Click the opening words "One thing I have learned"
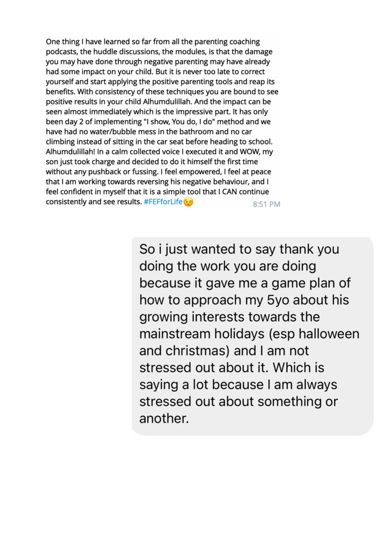Viewport: 392px width, 555px height. coord(83,41)
